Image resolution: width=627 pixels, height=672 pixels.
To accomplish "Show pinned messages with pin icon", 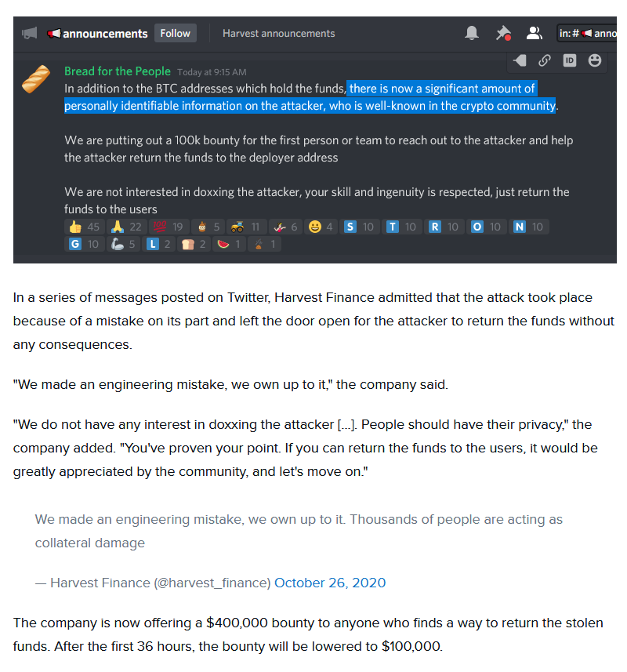I will coord(503,33).
